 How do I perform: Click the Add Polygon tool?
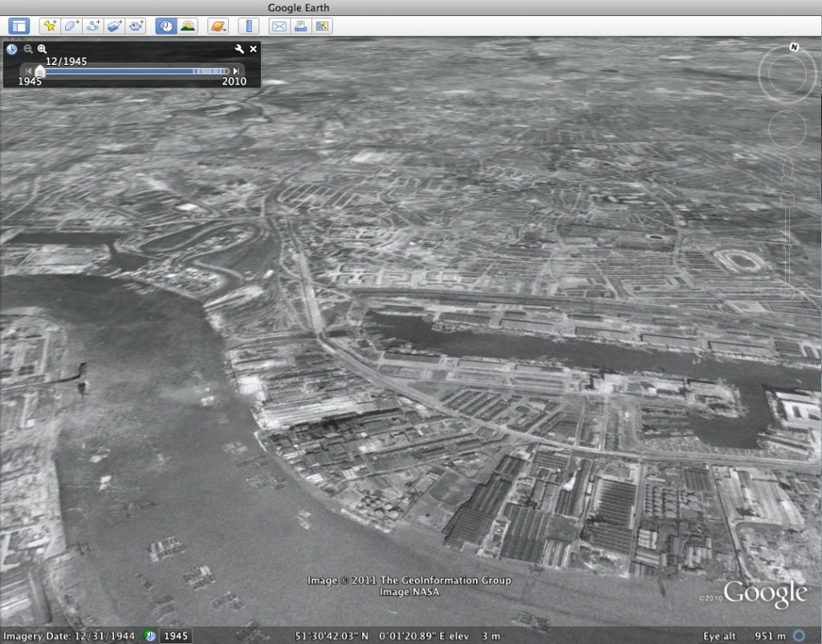[71, 26]
